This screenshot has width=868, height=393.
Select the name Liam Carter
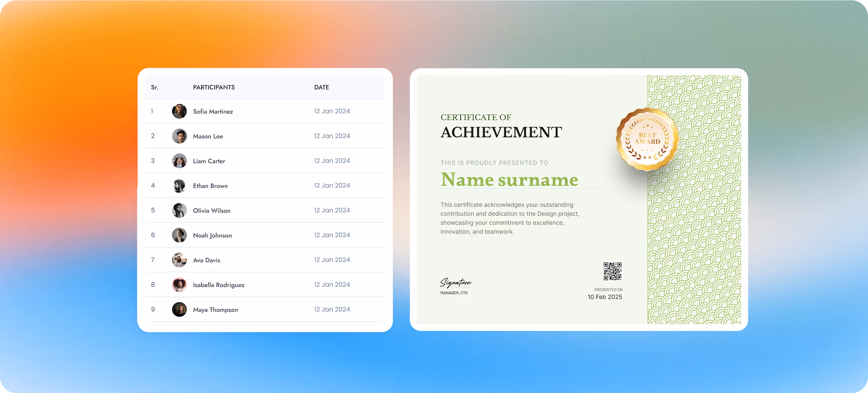[x=209, y=161]
